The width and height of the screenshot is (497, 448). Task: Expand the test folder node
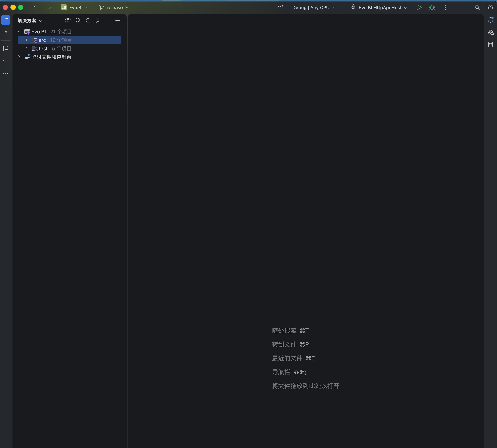(x=26, y=48)
